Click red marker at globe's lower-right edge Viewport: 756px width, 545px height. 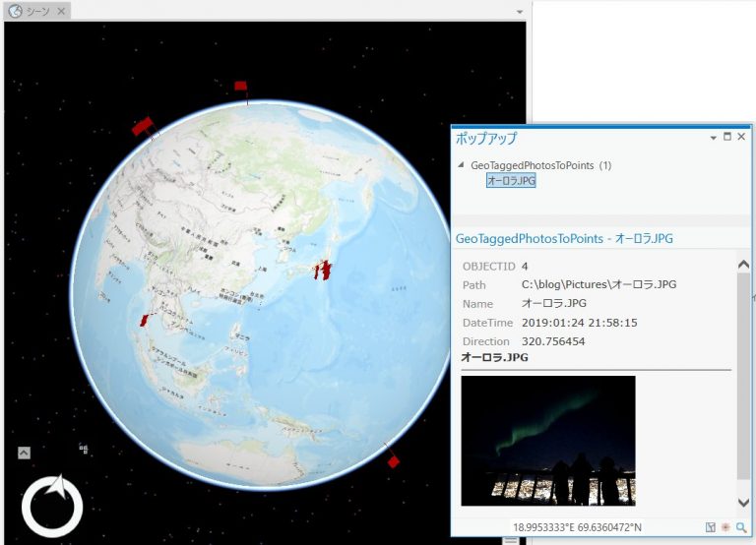coord(394,461)
